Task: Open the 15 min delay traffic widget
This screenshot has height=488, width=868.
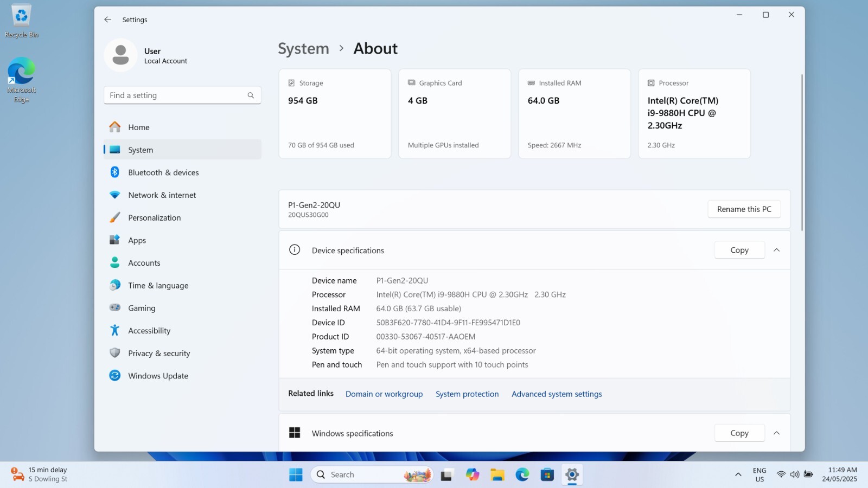Action: pyautogui.click(x=40, y=474)
